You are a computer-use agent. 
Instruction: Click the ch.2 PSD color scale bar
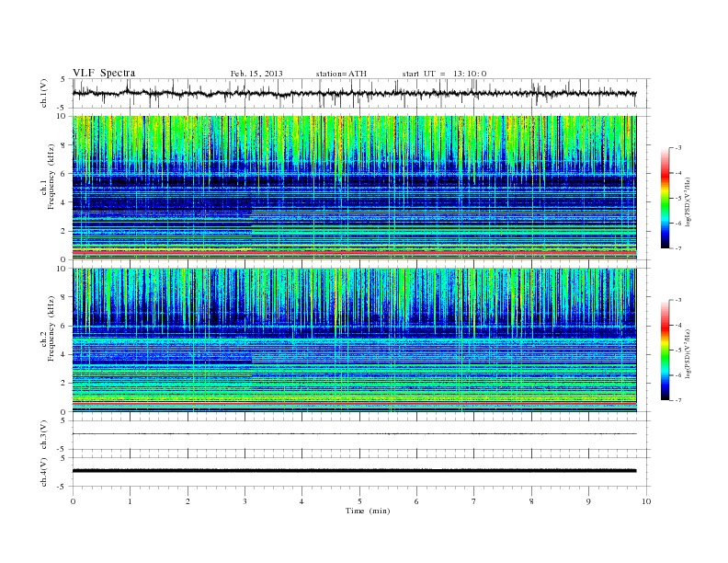665,350
